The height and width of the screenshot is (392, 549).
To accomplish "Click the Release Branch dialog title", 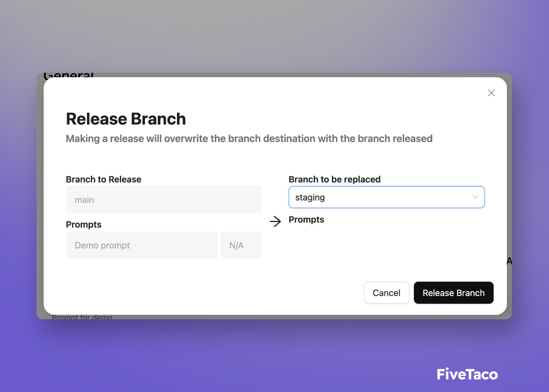I will (x=126, y=119).
